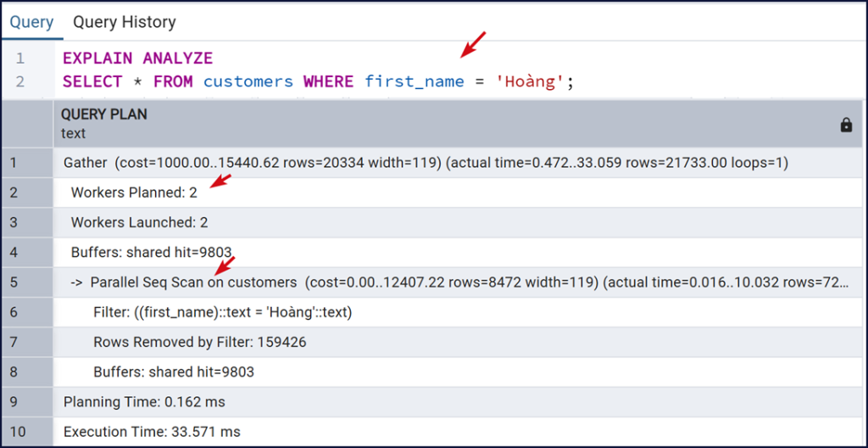Click the Rows Removed by Filter cell

tap(199, 342)
